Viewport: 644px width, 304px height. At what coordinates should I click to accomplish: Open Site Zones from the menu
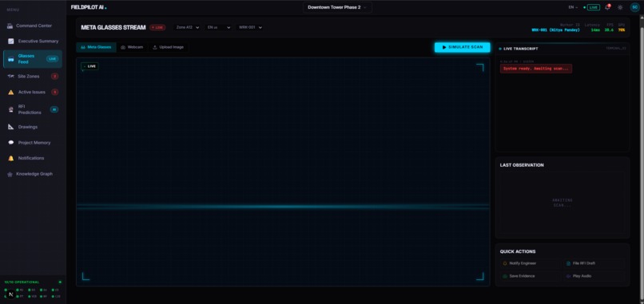(x=33, y=77)
